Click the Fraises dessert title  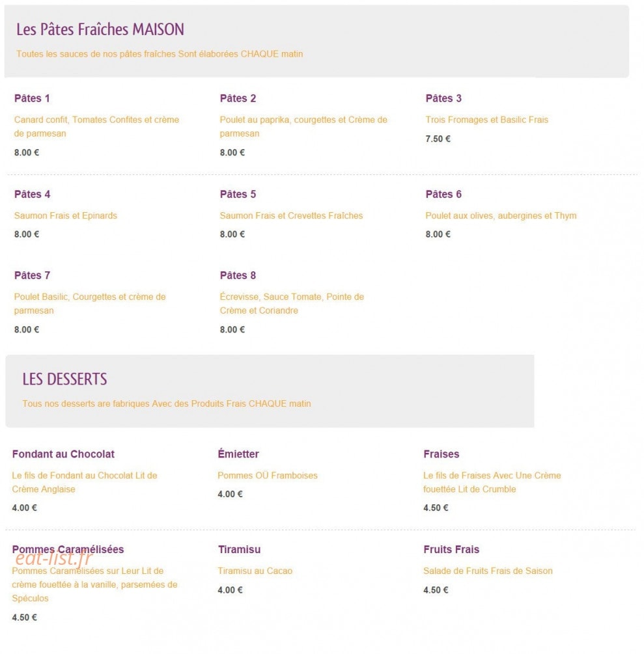pos(441,454)
